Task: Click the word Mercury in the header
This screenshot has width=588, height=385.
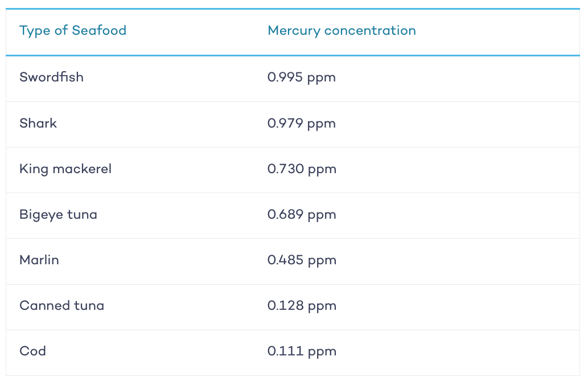Action: pos(294,31)
